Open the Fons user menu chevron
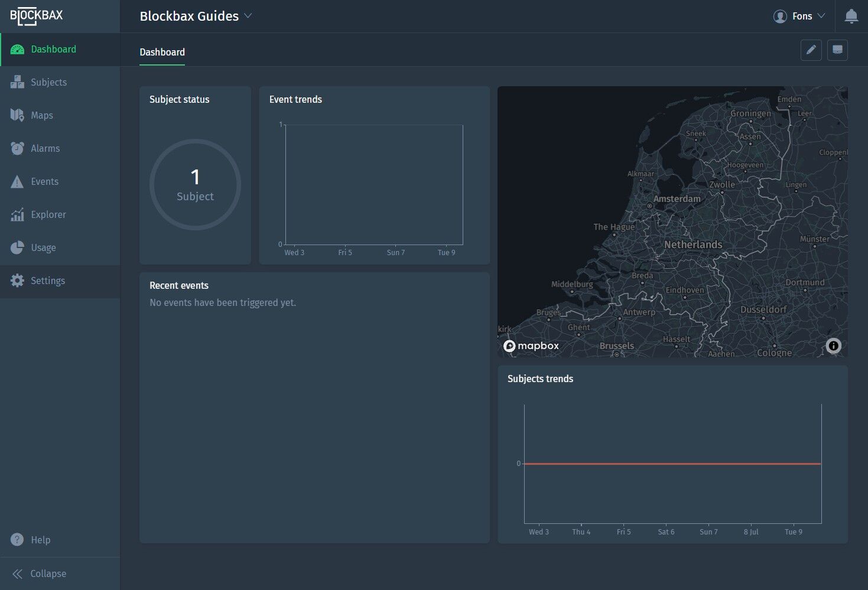The height and width of the screenshot is (590, 868). [x=821, y=16]
